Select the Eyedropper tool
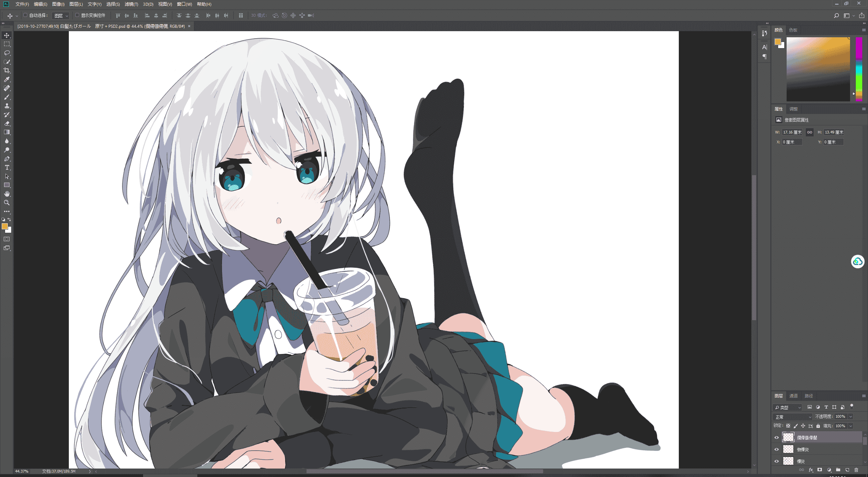The image size is (868, 477). click(7, 79)
